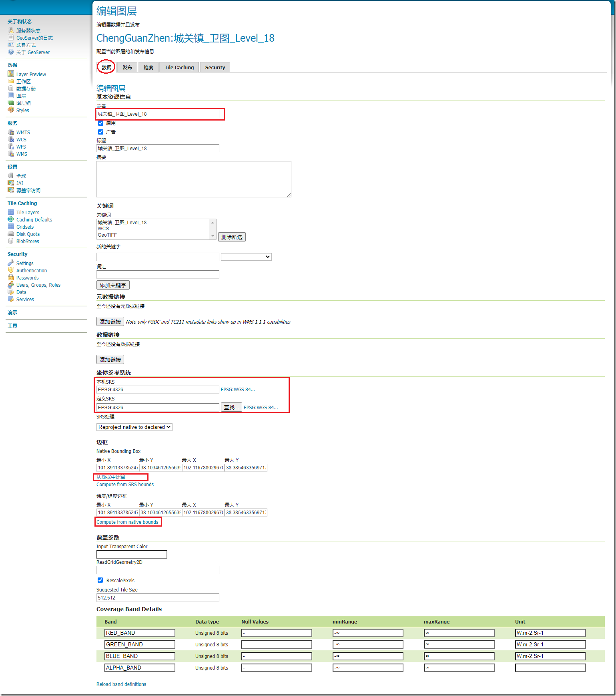Click the coverage access icon
The height and width of the screenshot is (696, 616).
tap(11, 190)
